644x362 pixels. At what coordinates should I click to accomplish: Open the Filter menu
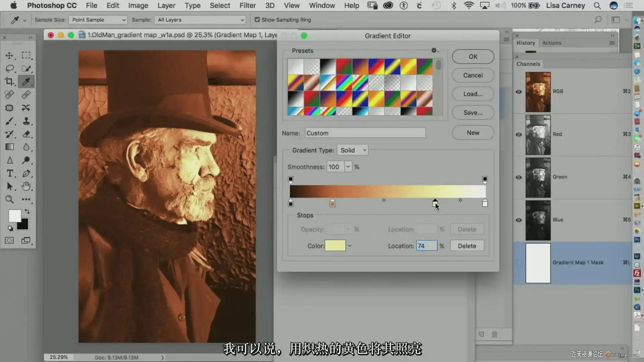248,5
